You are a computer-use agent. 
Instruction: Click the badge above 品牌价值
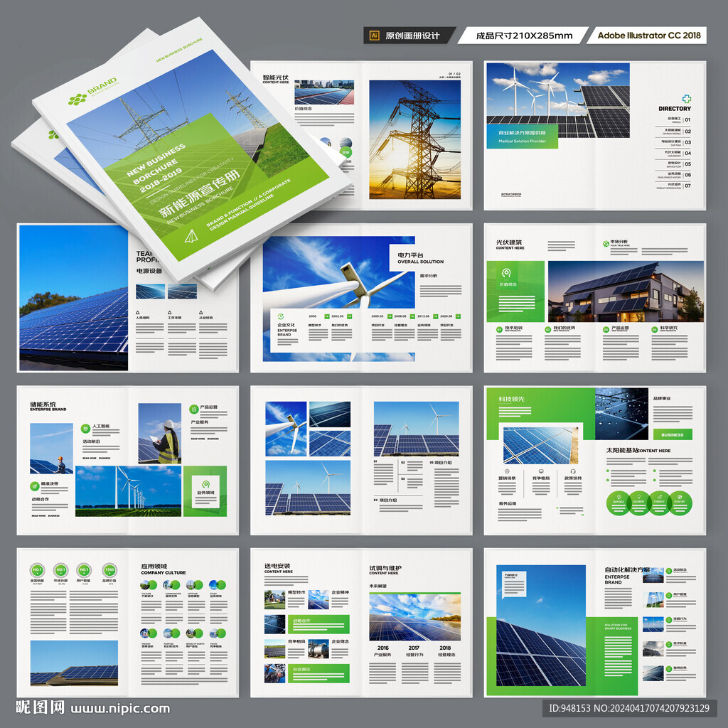pos(109,569)
